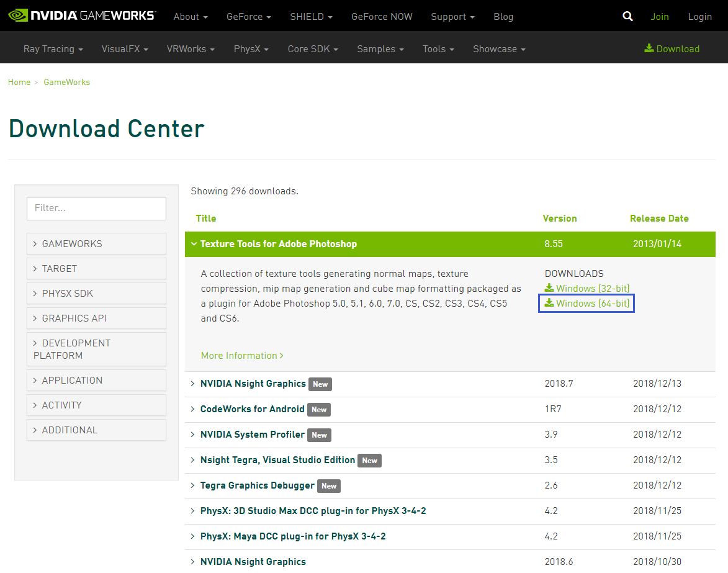
Task: Sort downloads by Title column
Action: 205,219
